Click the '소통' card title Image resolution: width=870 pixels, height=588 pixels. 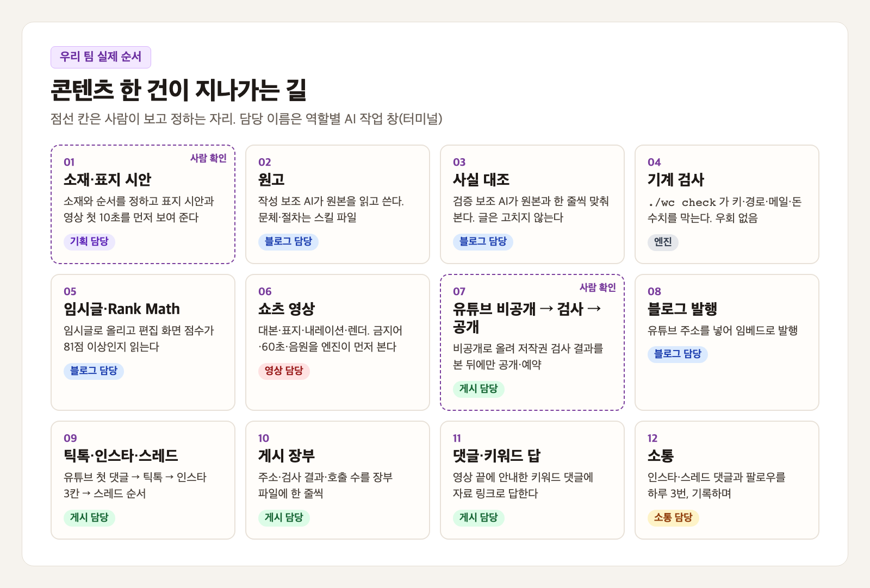(661, 455)
